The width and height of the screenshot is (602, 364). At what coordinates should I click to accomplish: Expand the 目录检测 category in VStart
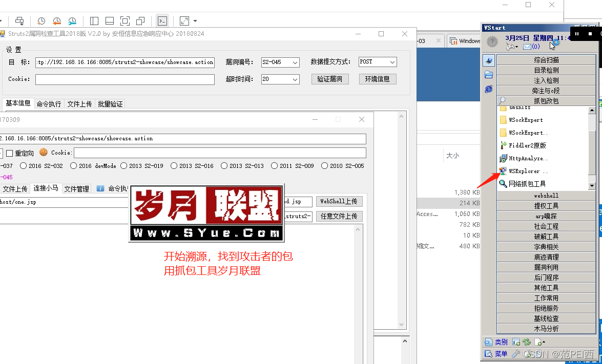click(x=546, y=70)
